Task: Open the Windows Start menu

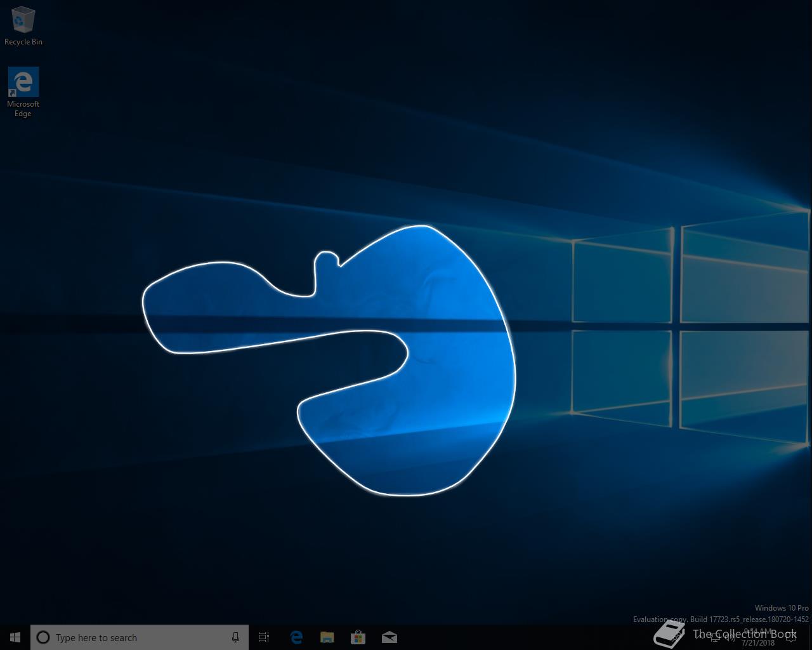Action: 15,637
